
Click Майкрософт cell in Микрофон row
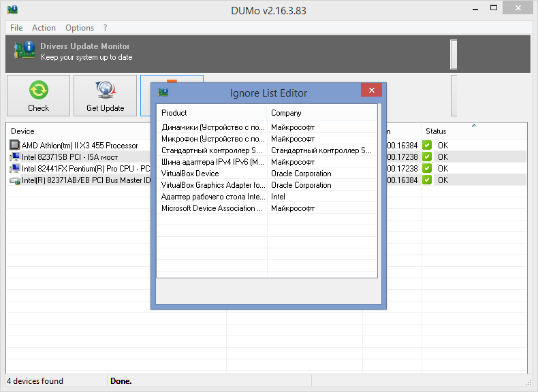(293, 139)
